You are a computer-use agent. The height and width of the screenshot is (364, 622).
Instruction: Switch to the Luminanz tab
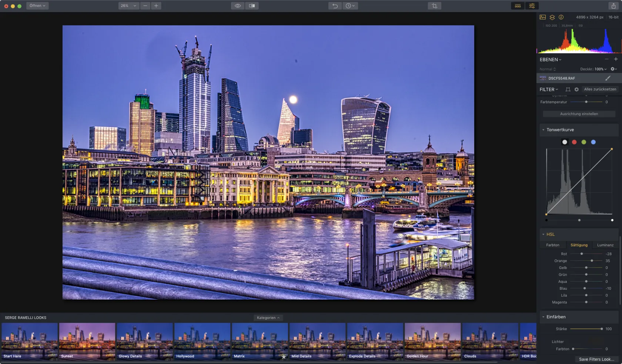(x=605, y=245)
